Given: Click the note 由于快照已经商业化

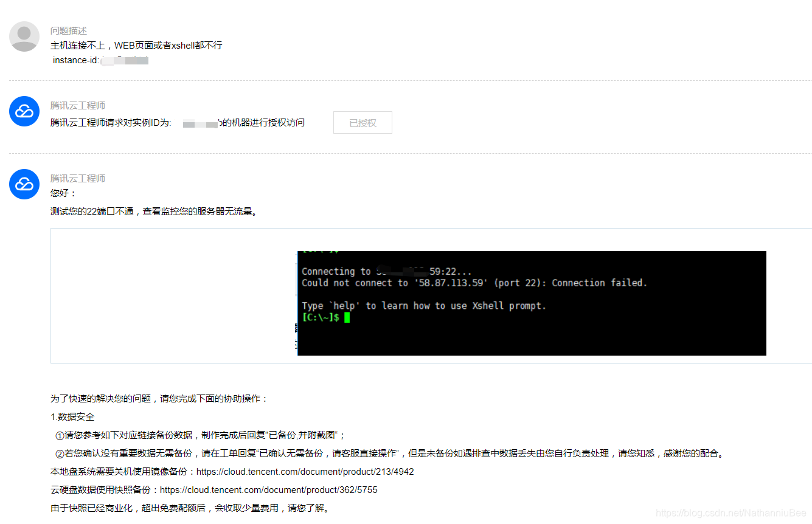Looking at the screenshot, I should pos(192,508).
